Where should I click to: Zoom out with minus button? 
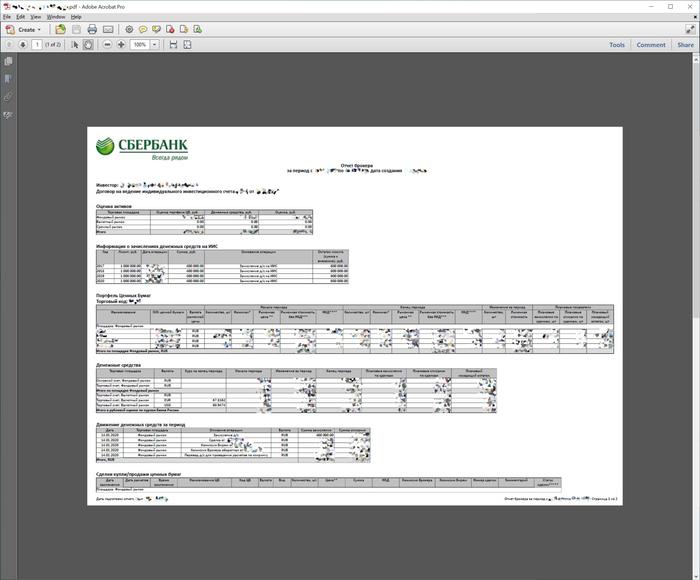coord(107,45)
